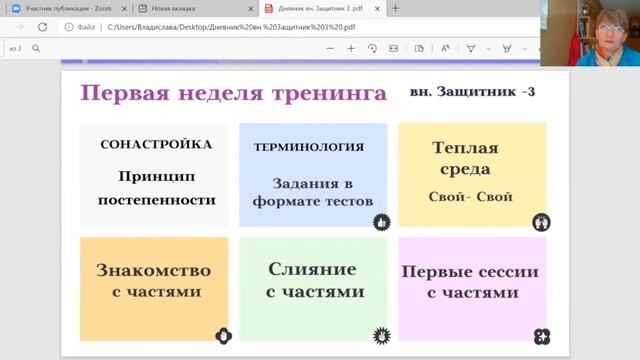Open the file info icon in address bar

click(x=69, y=27)
